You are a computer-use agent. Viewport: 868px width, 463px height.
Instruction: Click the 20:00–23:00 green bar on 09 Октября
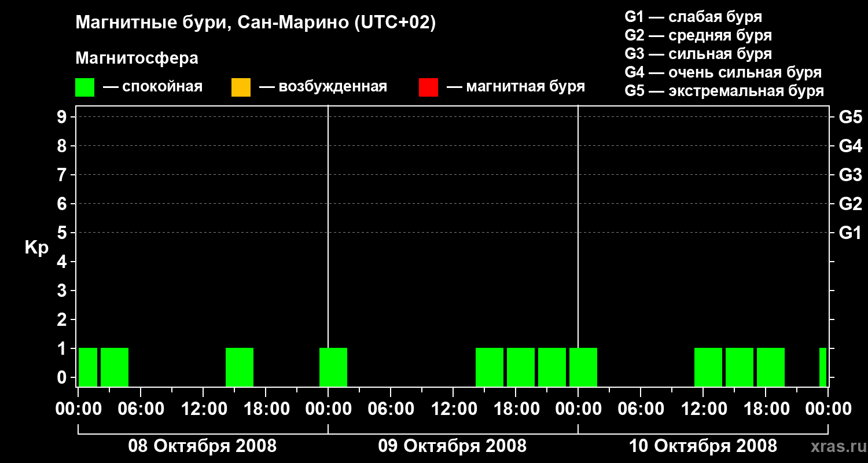[552, 367]
